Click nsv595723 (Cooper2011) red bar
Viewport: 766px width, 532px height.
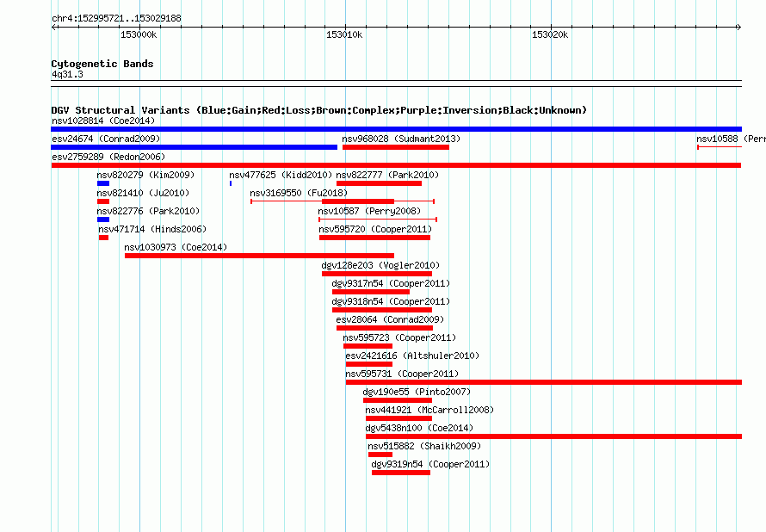coord(368,346)
